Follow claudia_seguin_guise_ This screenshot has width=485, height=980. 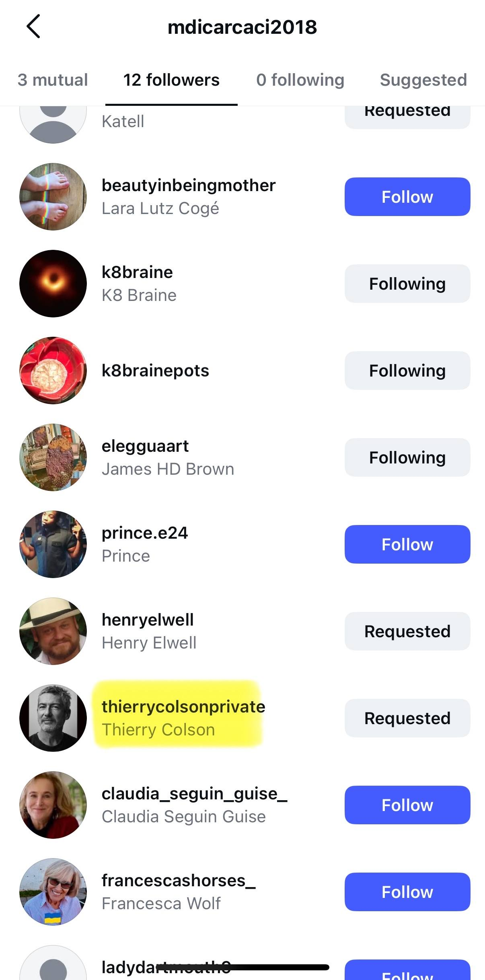[407, 805]
